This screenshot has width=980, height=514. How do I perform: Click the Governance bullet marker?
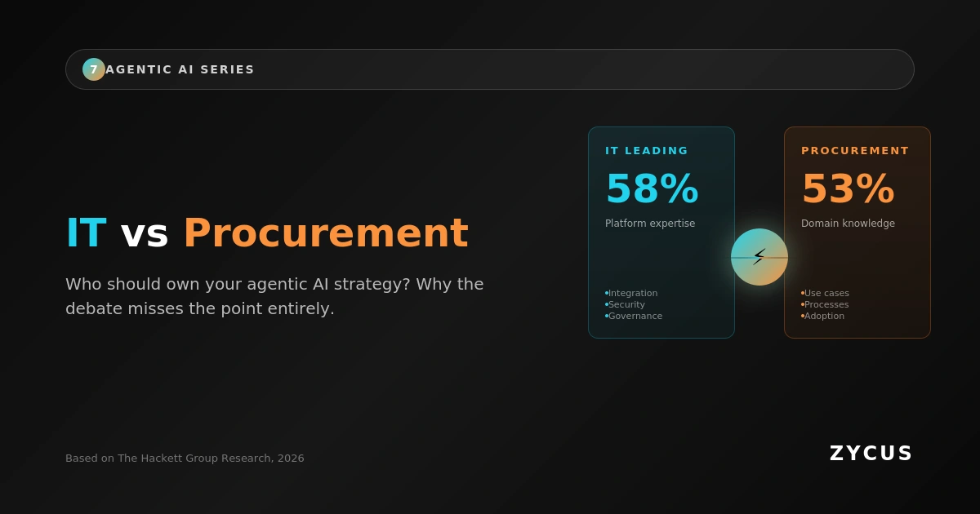(x=605, y=316)
